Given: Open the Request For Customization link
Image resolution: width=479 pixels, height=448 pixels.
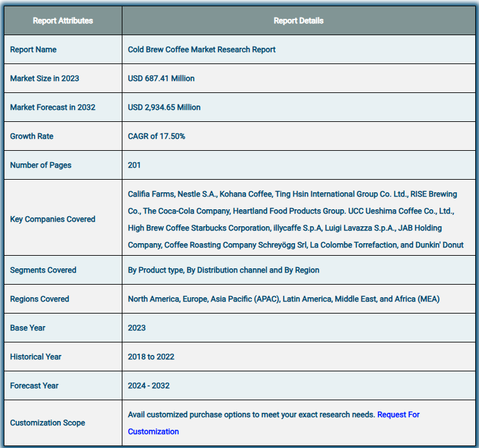Looking at the screenshot, I should coord(399,415).
